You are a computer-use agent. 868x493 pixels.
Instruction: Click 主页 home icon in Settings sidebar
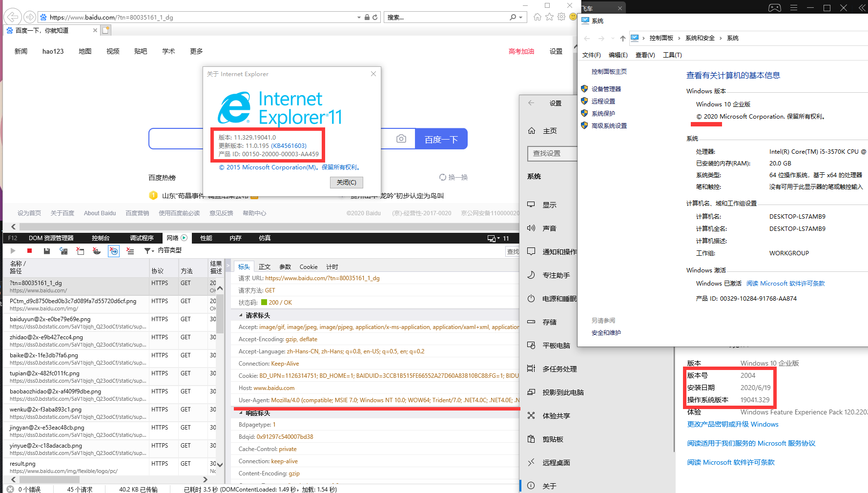pyautogui.click(x=532, y=131)
